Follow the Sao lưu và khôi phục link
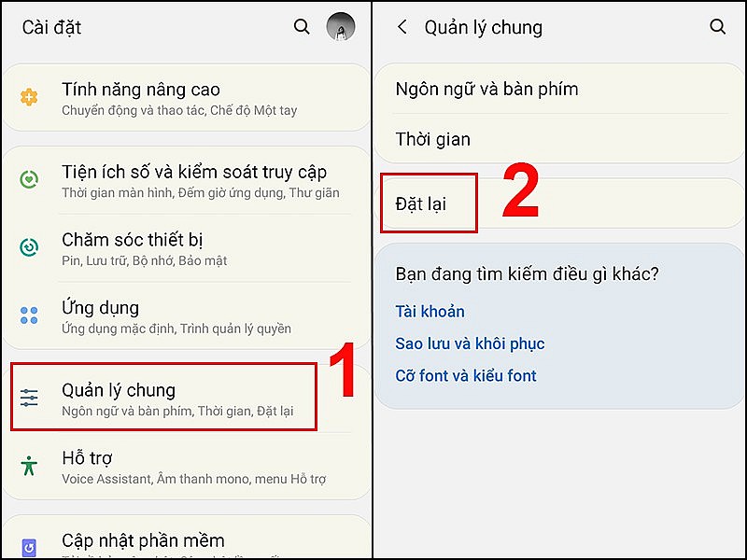This screenshot has height=560, width=747. pos(470,343)
